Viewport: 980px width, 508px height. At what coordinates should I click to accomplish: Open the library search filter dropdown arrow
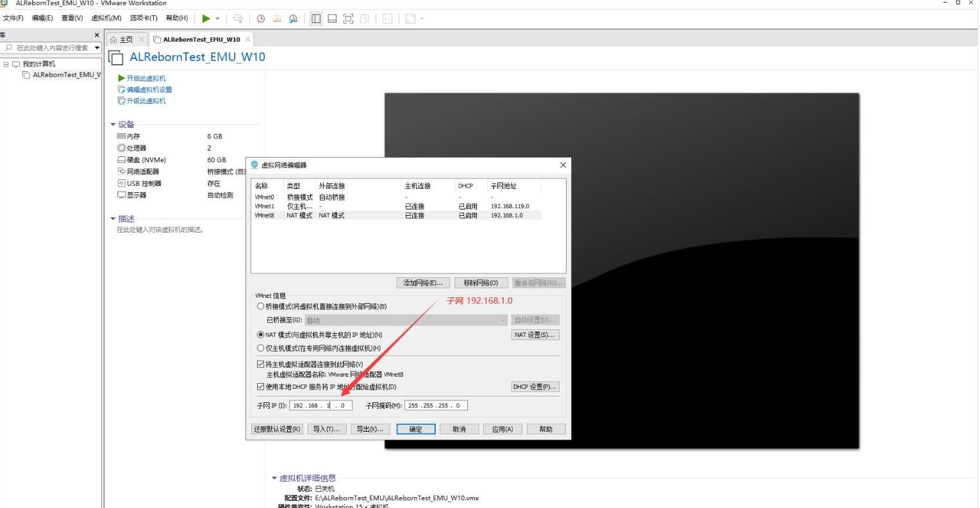coord(97,47)
